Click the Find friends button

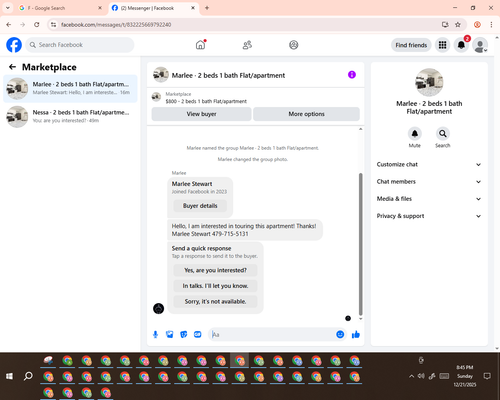pyautogui.click(x=411, y=45)
